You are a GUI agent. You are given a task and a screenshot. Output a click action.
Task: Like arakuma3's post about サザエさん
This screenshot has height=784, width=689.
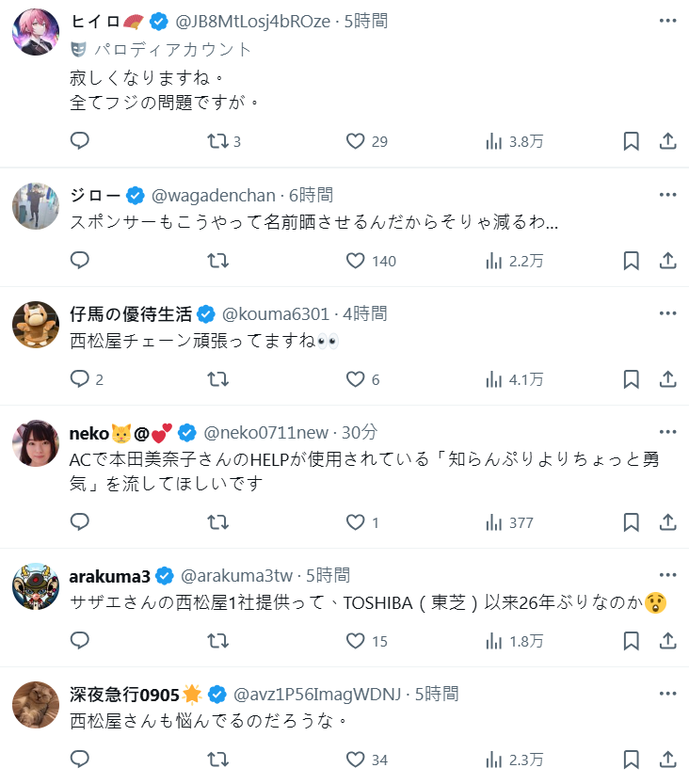355,641
